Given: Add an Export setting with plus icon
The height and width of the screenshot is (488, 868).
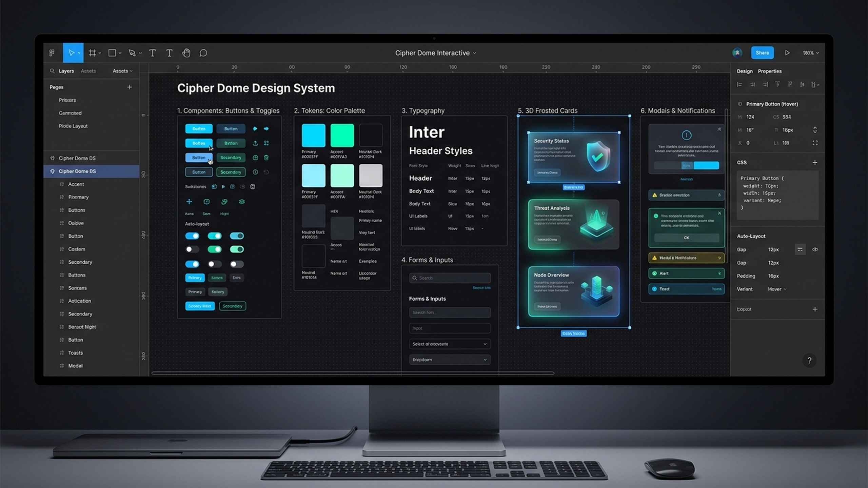Looking at the screenshot, I should tap(815, 309).
